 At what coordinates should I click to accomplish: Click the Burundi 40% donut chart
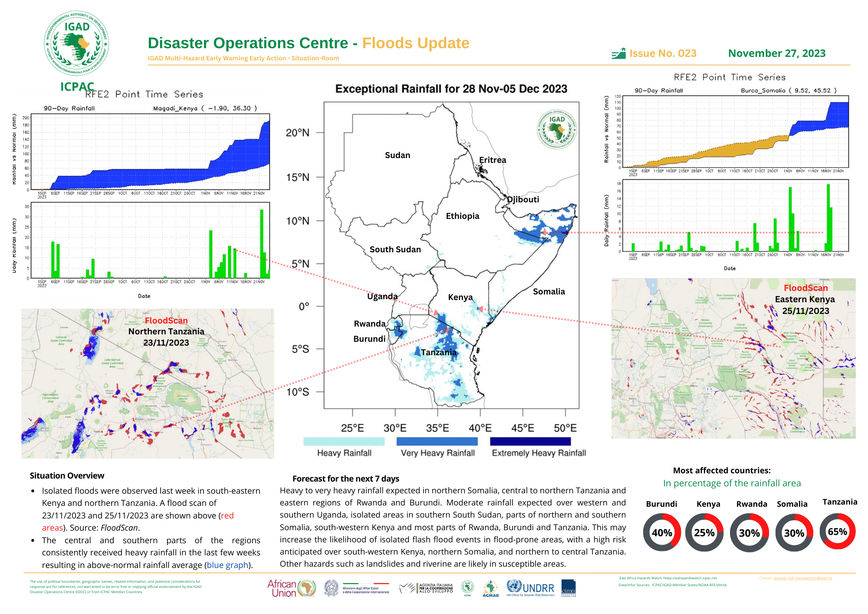click(x=662, y=532)
